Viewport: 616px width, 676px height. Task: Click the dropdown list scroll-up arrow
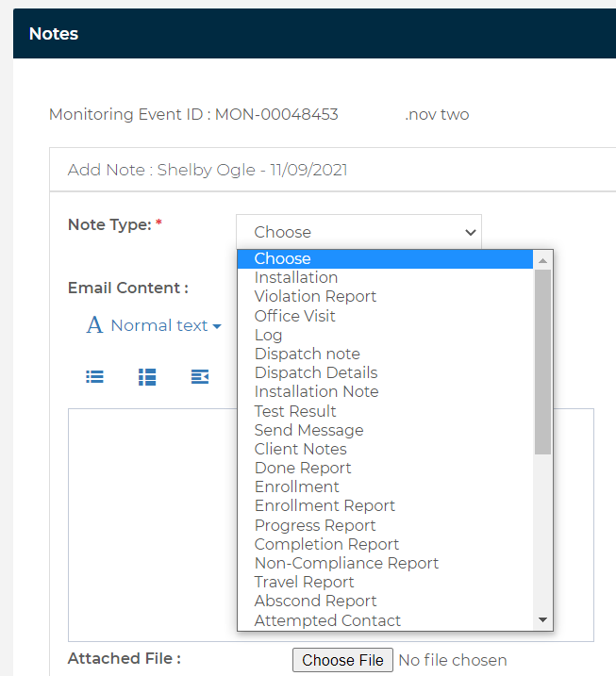tap(542, 260)
